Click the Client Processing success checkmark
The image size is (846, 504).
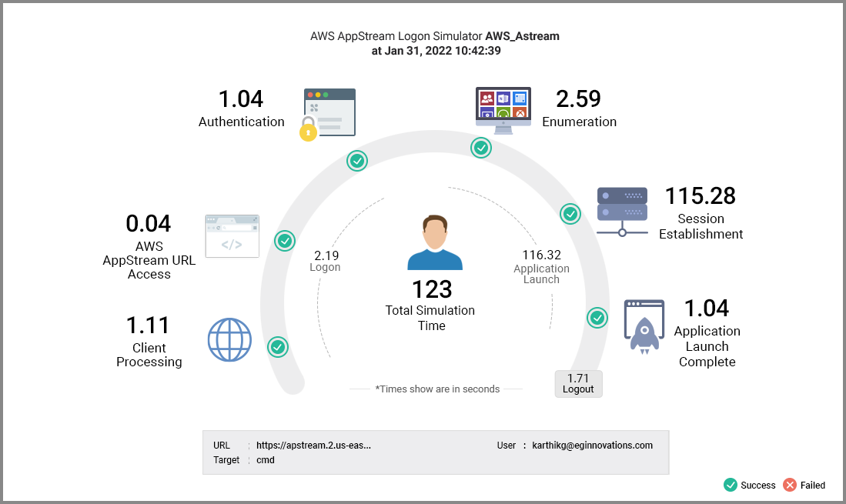(278, 347)
